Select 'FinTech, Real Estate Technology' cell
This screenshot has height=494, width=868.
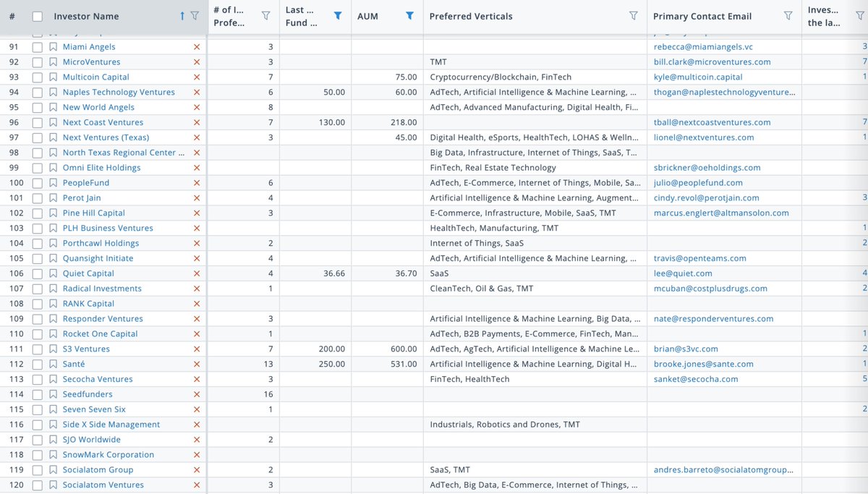point(493,168)
